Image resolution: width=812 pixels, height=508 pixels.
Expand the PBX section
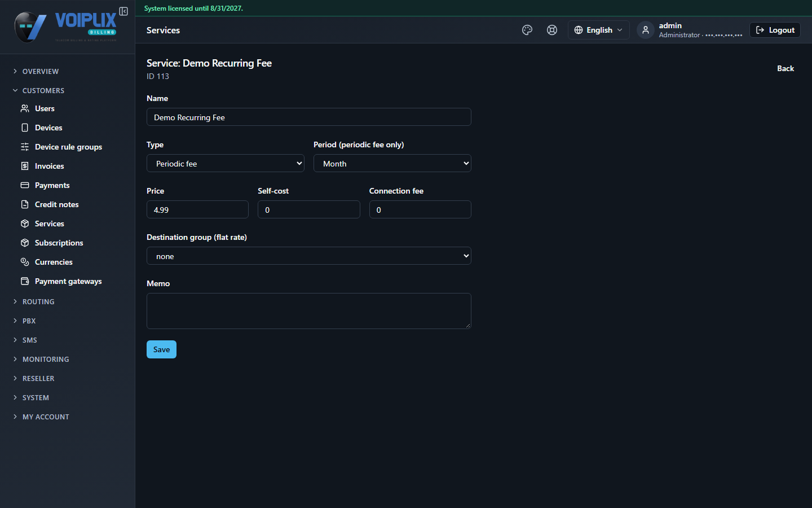coord(29,321)
